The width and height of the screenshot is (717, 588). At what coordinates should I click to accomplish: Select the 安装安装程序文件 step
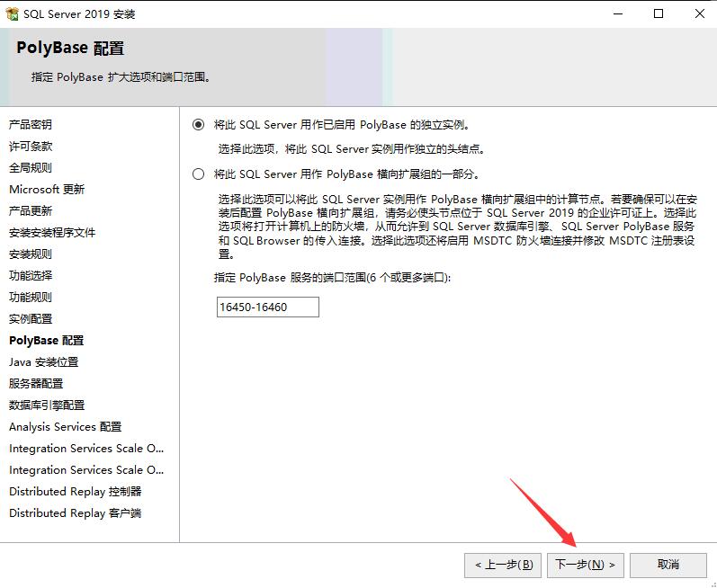(x=52, y=233)
